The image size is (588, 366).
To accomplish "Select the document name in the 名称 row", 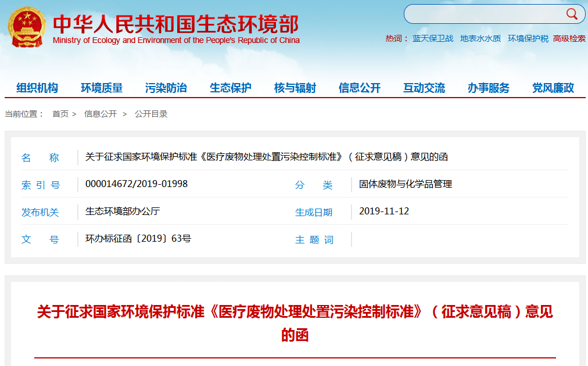I will tap(267, 157).
